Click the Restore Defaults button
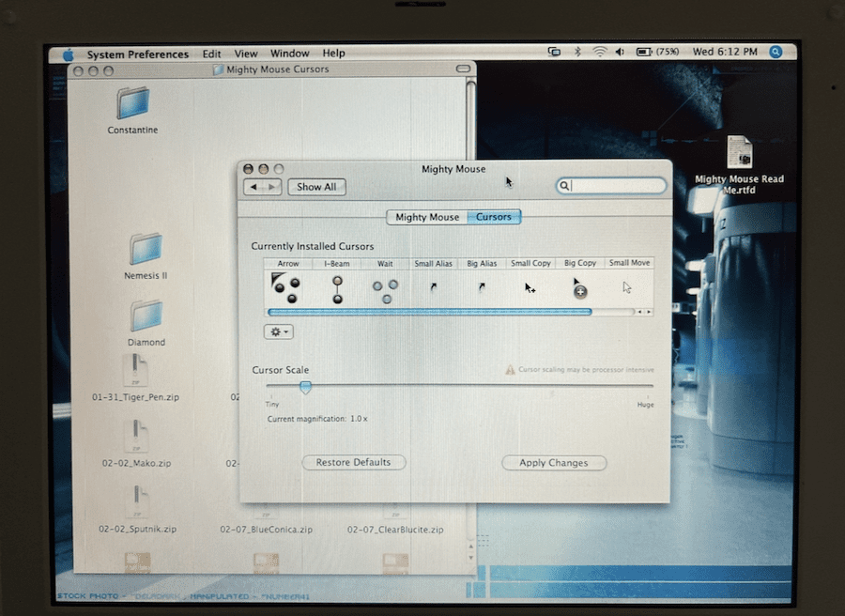 [354, 462]
